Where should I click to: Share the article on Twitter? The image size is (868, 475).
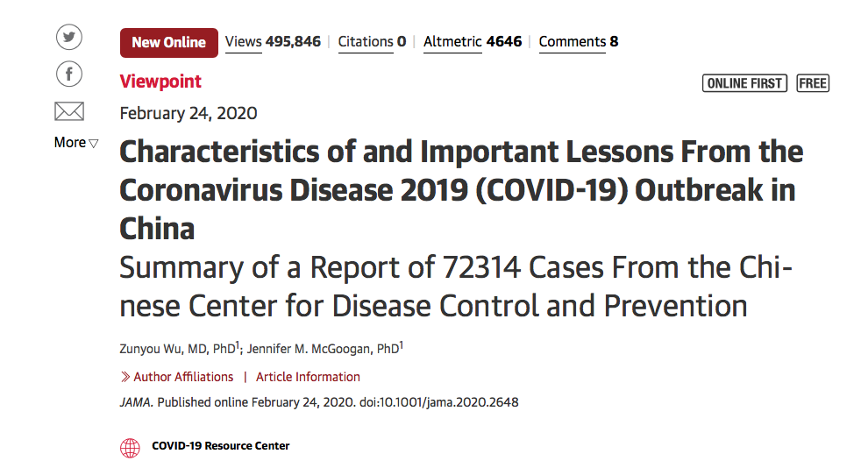coord(69,38)
